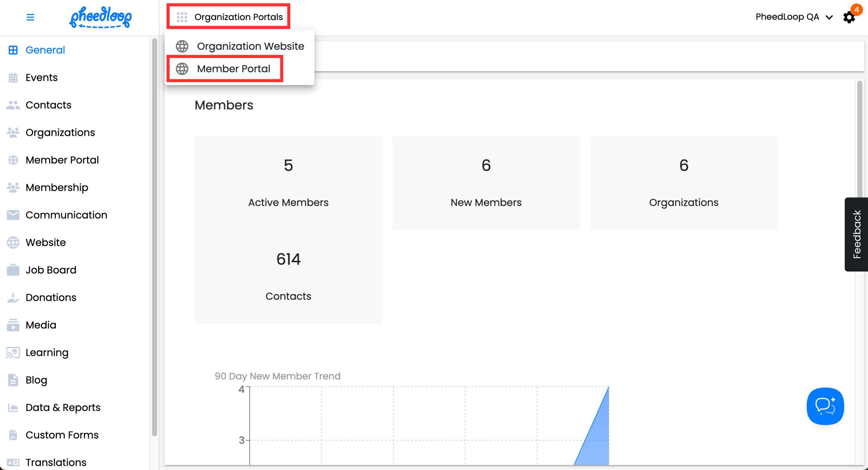Go to Data & Reports section
Image resolution: width=868 pixels, height=470 pixels.
(x=63, y=407)
